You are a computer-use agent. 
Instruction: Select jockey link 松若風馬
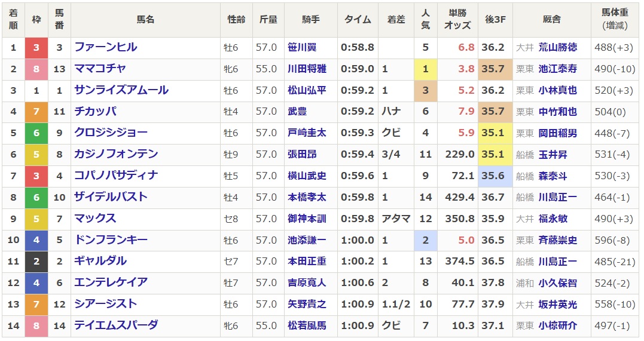(x=307, y=325)
